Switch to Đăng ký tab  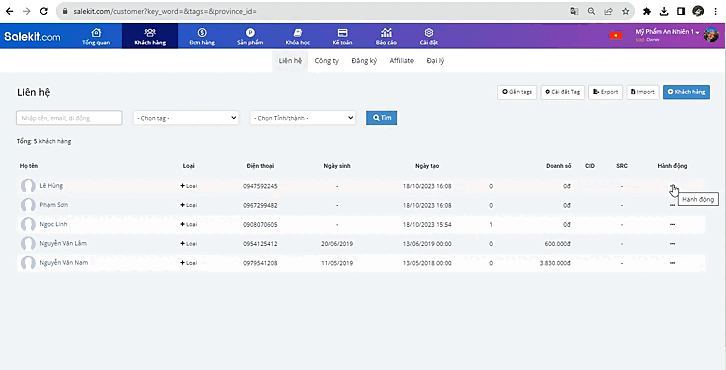[364, 61]
